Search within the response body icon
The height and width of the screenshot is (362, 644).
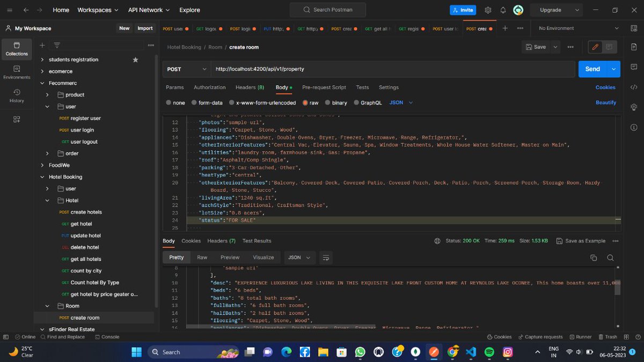click(610, 258)
